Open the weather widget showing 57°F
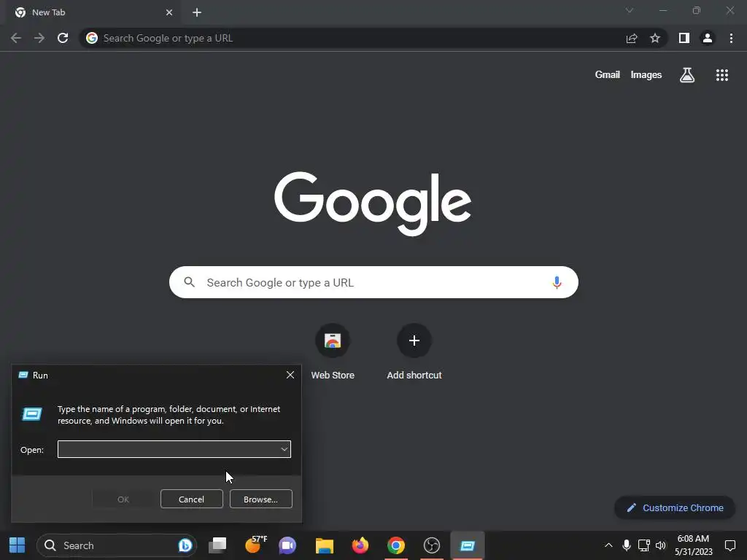 (x=255, y=545)
